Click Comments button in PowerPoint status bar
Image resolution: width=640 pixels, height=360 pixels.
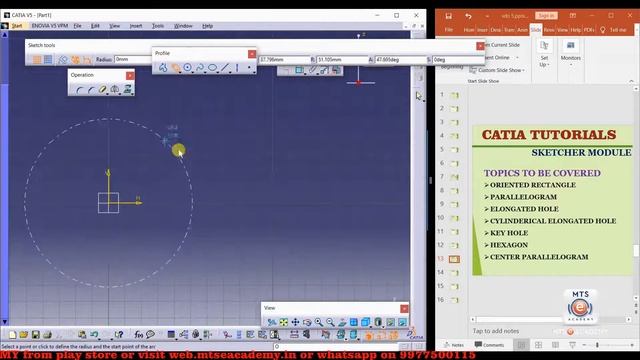coord(489,345)
